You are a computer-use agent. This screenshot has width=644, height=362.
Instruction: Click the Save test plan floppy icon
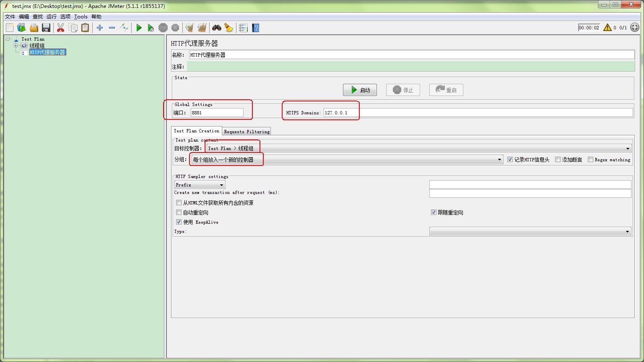(x=46, y=28)
